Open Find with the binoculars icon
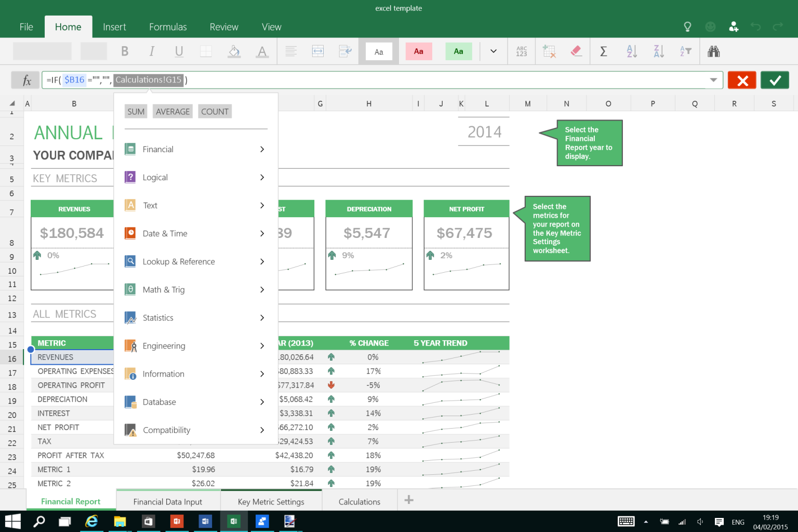798x532 pixels. pyautogui.click(x=714, y=51)
